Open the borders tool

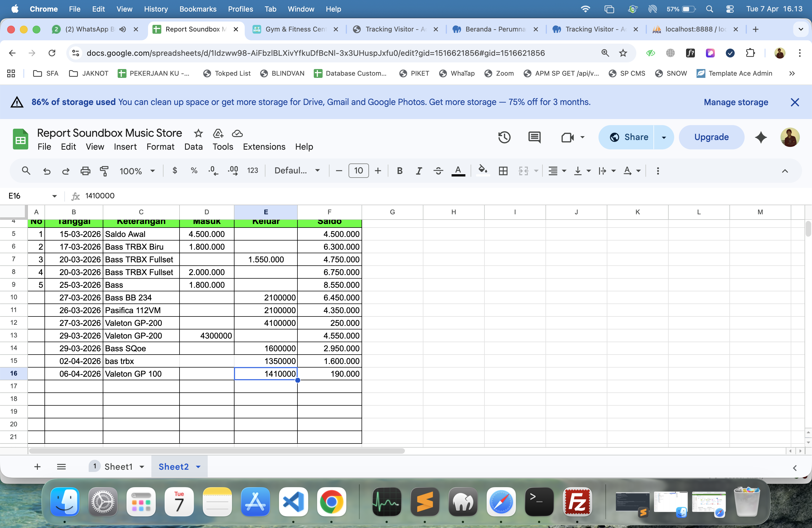point(503,171)
